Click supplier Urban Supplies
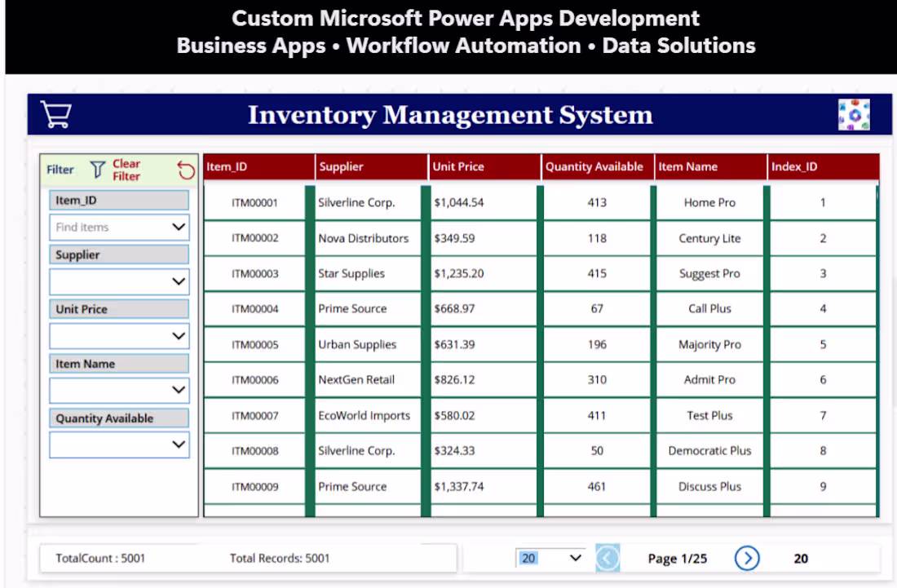Image resolution: width=897 pixels, height=588 pixels. pyautogui.click(x=357, y=344)
